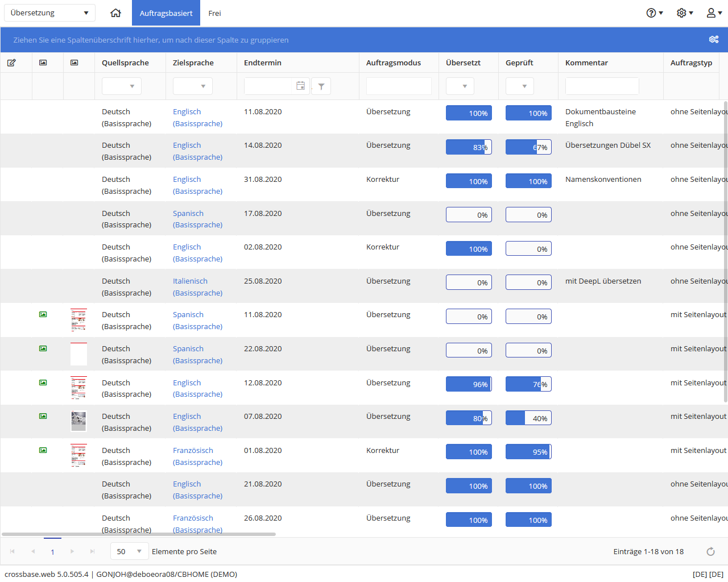Click the first image column header icon
The height and width of the screenshot is (582, 728).
(x=43, y=63)
